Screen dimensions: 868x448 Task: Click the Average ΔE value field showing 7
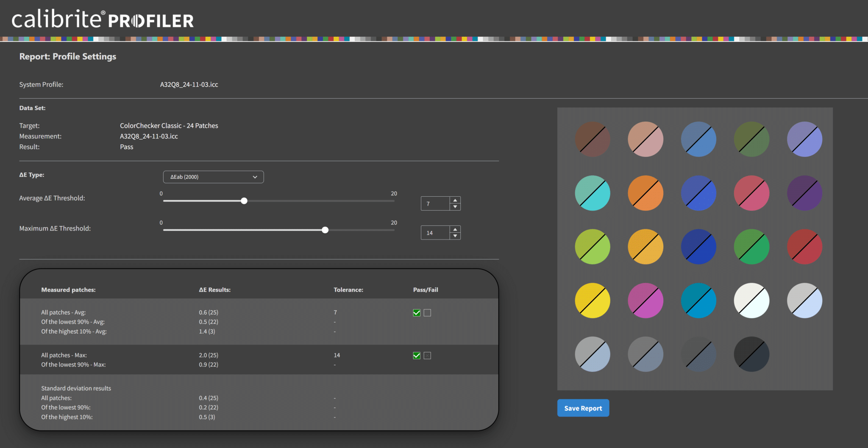[x=435, y=204]
